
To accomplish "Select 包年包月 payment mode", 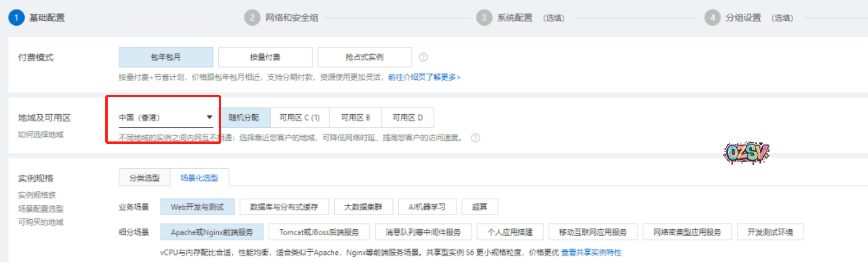I will click(x=165, y=57).
